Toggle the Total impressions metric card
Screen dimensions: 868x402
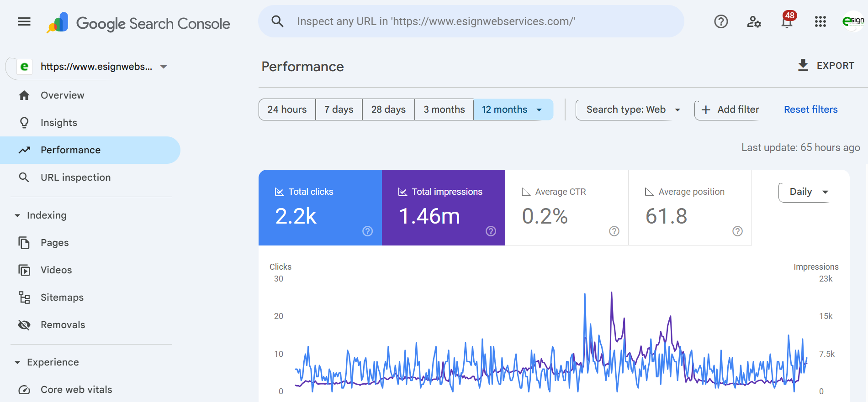pos(444,208)
